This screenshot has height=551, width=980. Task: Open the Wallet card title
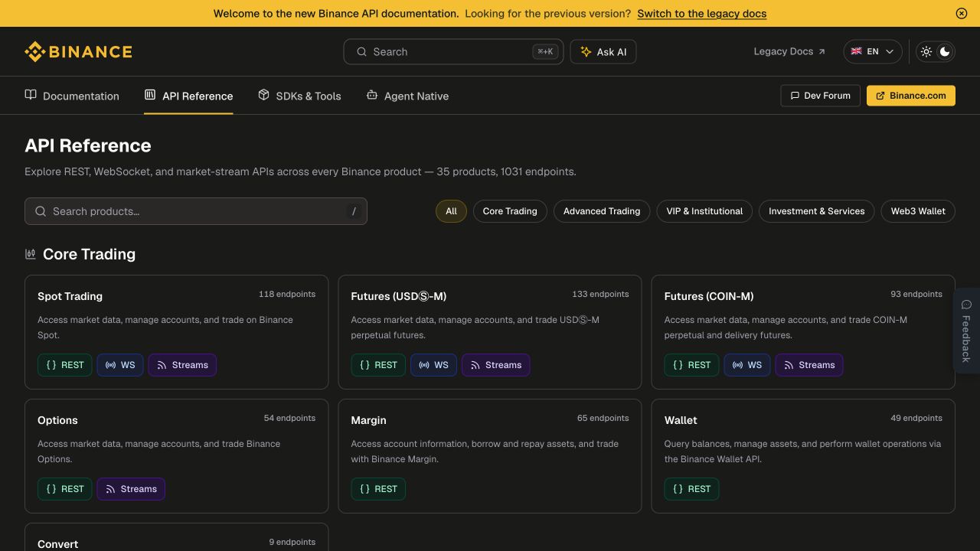pyautogui.click(x=681, y=420)
